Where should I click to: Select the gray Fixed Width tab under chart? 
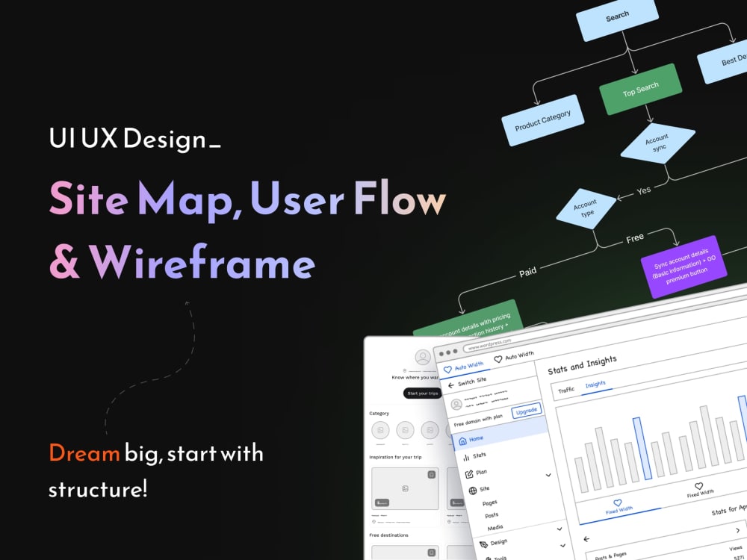700,490
